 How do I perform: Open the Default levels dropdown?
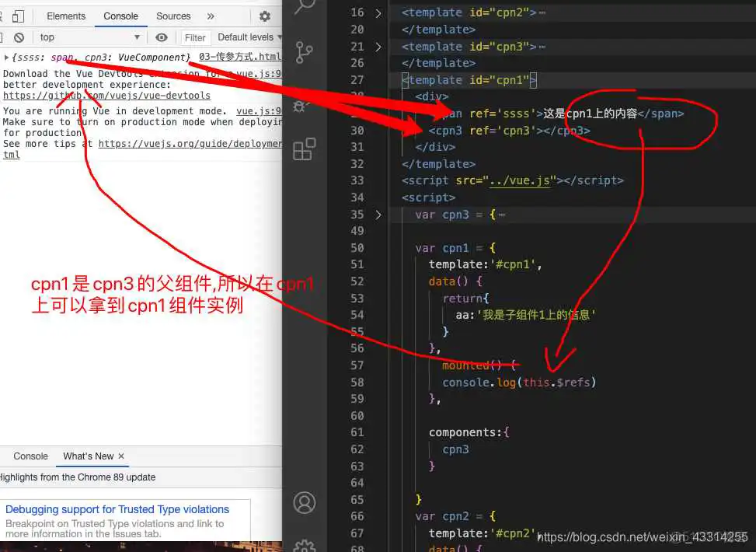tap(249, 37)
